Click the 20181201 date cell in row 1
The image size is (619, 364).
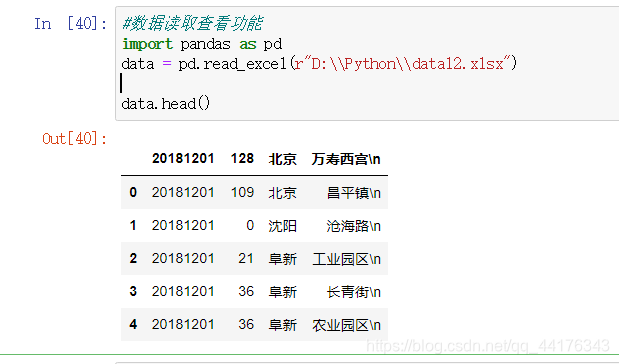click(x=183, y=225)
